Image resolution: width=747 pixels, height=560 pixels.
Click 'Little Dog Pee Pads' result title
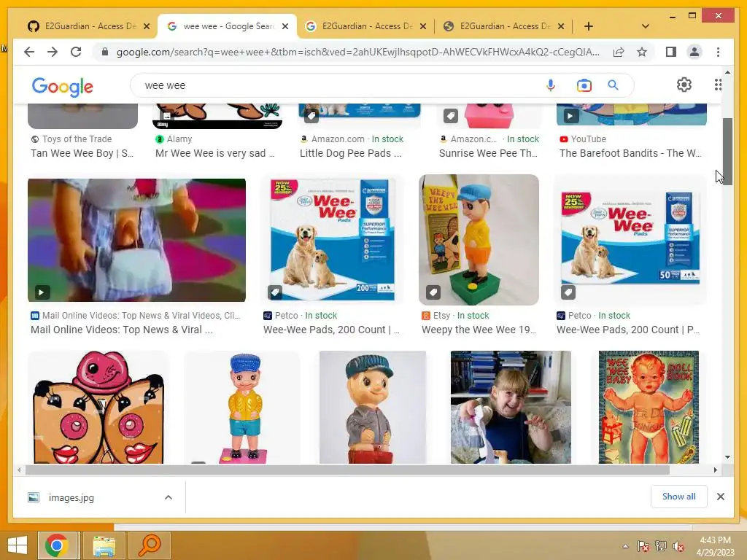[x=351, y=153]
